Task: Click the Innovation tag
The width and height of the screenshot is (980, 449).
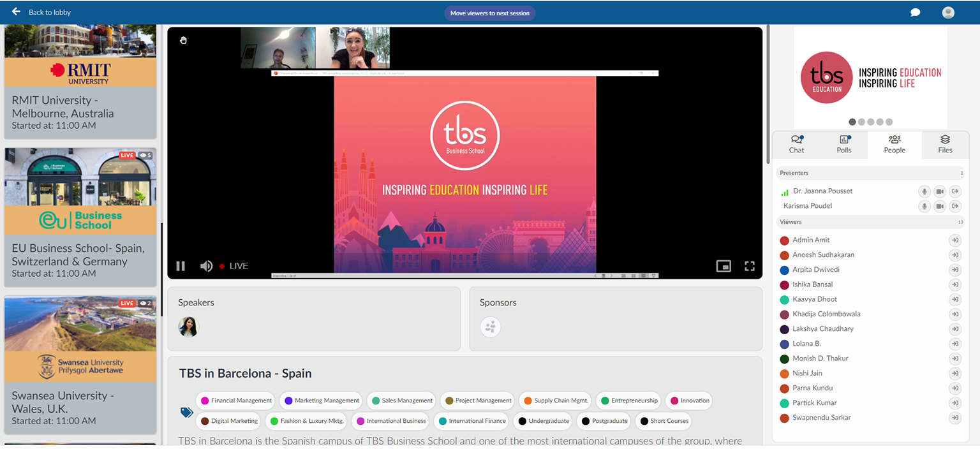Action: pos(688,401)
